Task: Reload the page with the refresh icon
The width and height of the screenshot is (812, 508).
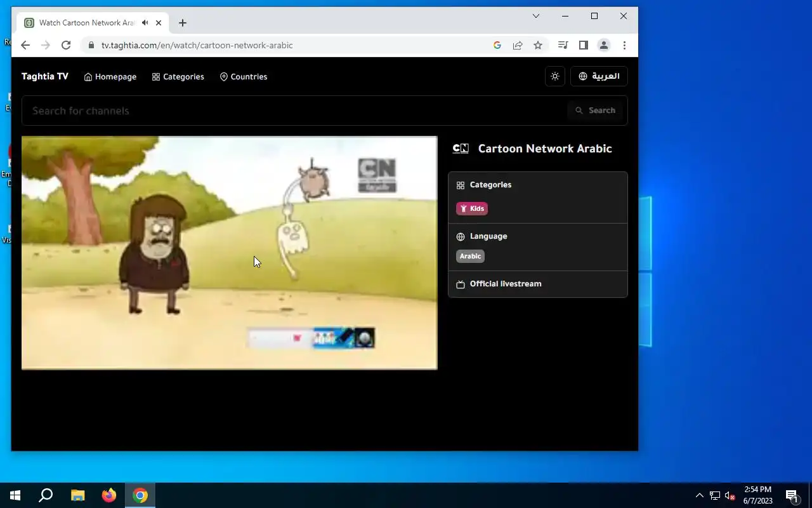Action: coord(66,45)
